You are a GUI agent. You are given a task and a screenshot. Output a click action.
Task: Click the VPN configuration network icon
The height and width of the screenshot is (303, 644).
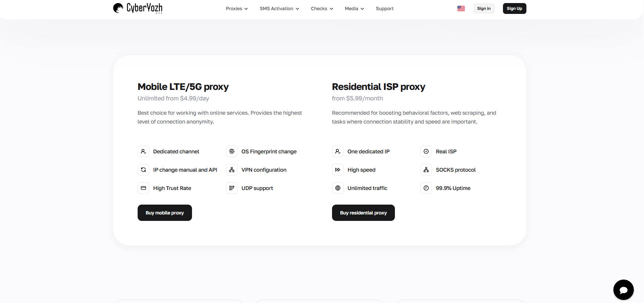pos(232,170)
